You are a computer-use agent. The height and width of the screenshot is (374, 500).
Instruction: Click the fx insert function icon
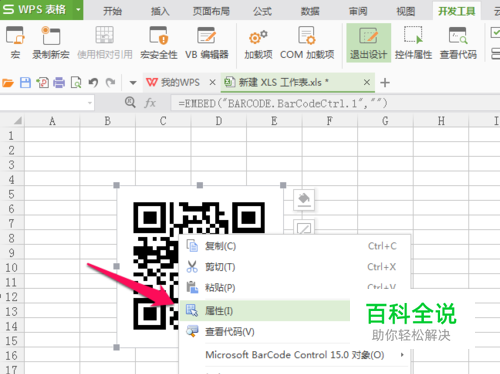click(150, 103)
